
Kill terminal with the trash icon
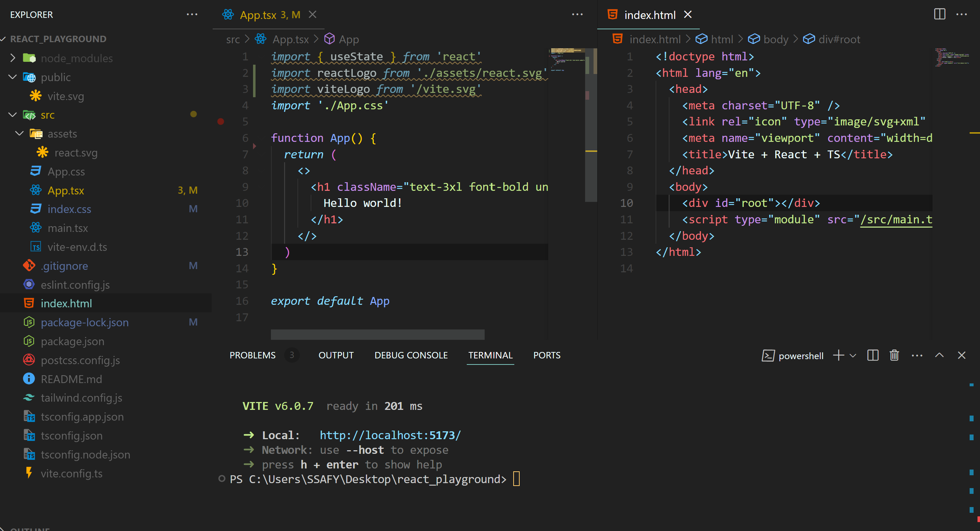[x=894, y=355]
